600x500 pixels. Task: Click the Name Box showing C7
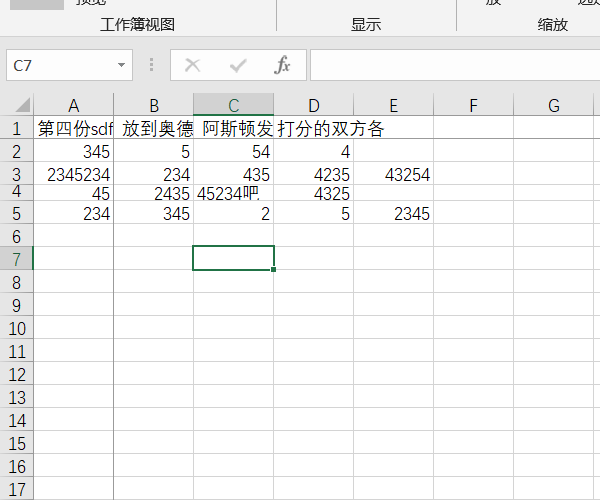69,65
